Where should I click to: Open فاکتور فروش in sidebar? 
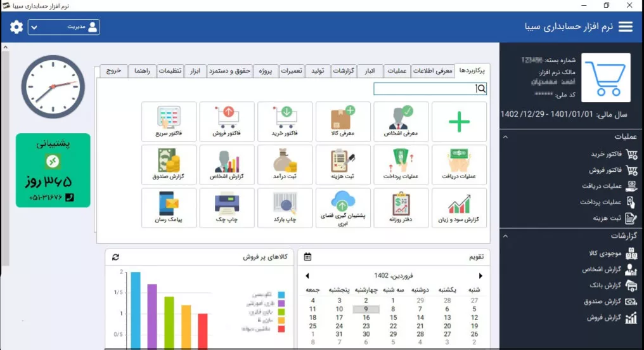click(613, 170)
